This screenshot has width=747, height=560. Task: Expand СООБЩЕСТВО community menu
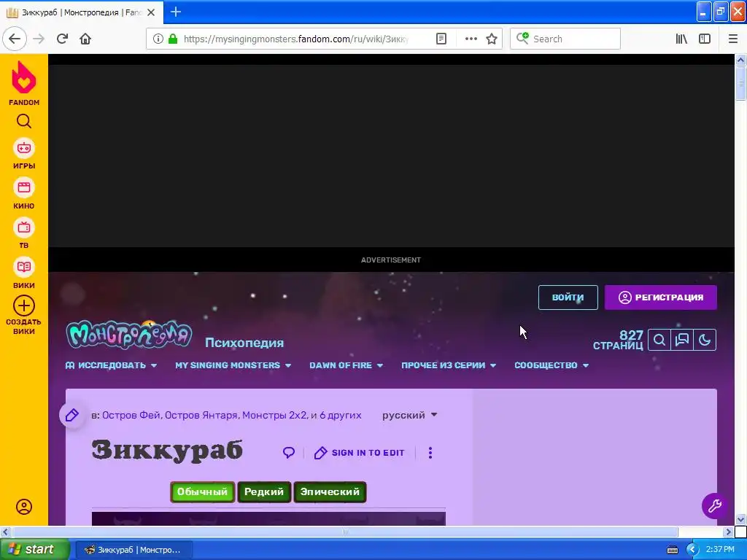coord(551,365)
